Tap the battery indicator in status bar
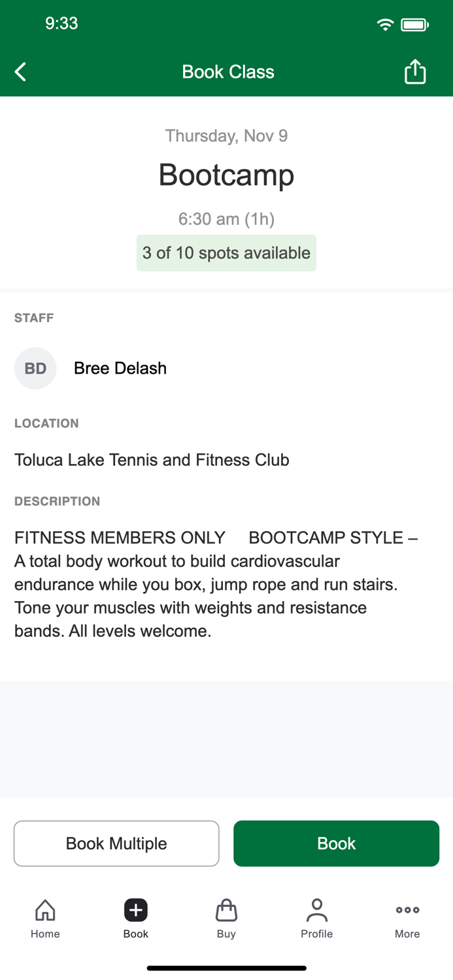Image resolution: width=453 pixels, height=980 pixels. (x=415, y=24)
